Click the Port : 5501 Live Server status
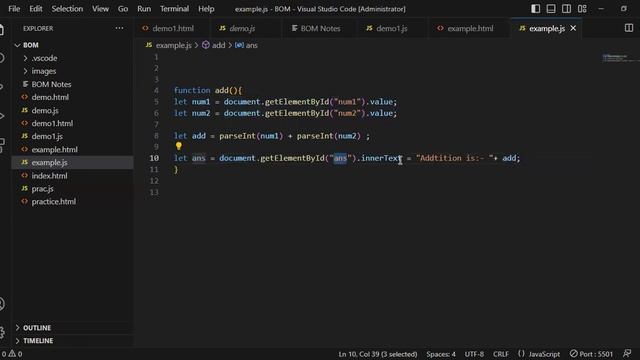This screenshot has height=360, width=640. click(x=591, y=354)
